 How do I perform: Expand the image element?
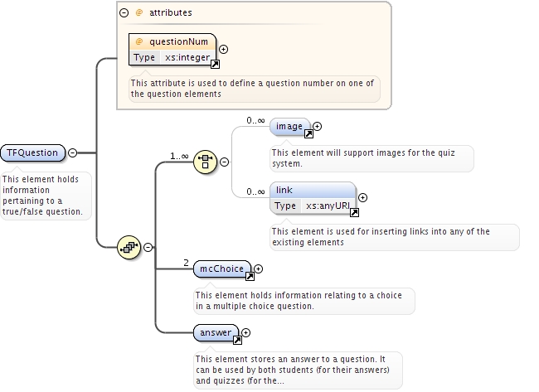pos(317,127)
